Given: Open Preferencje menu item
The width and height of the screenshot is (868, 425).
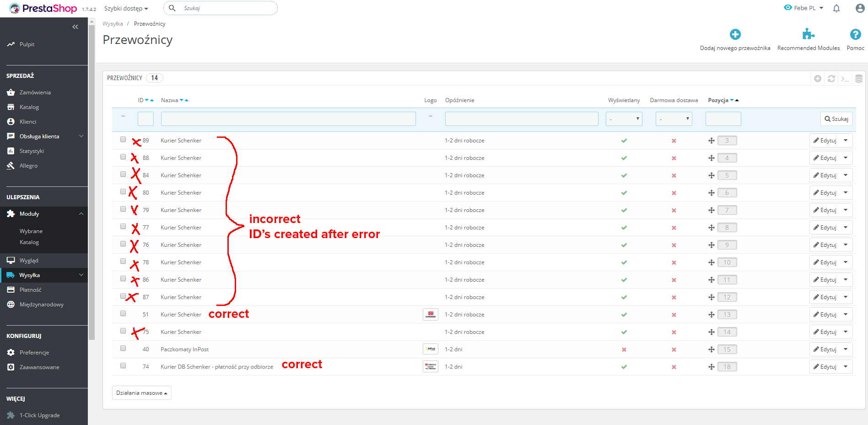Looking at the screenshot, I should tap(34, 353).
